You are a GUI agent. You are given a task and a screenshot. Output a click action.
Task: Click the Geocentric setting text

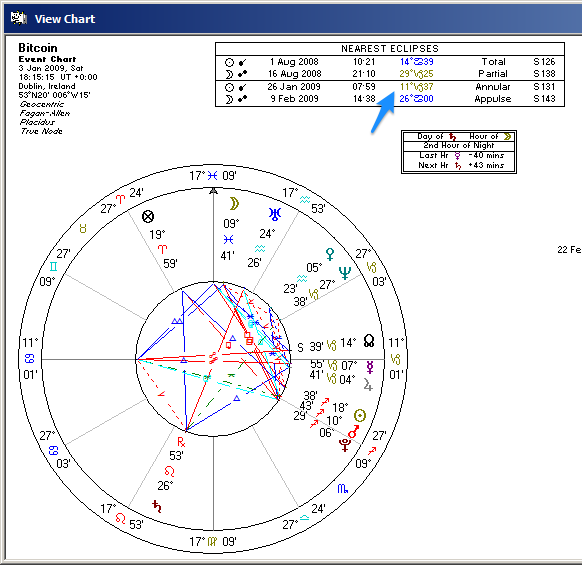pos(42,104)
